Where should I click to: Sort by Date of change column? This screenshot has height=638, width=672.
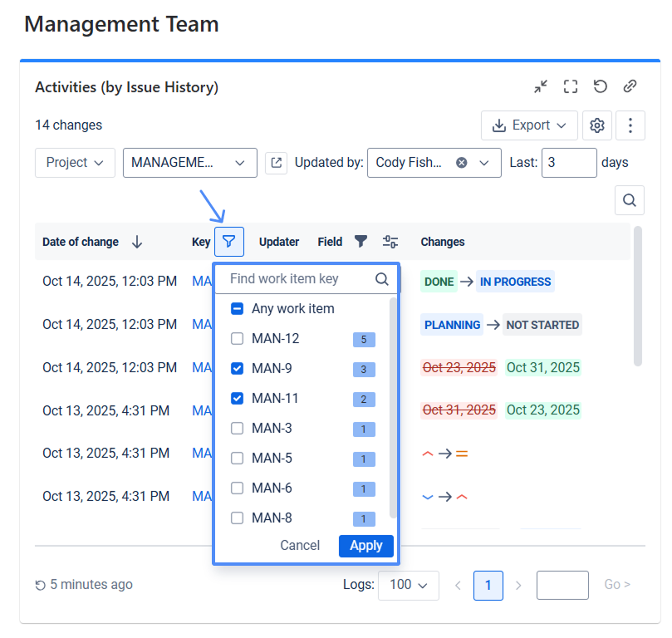[137, 242]
